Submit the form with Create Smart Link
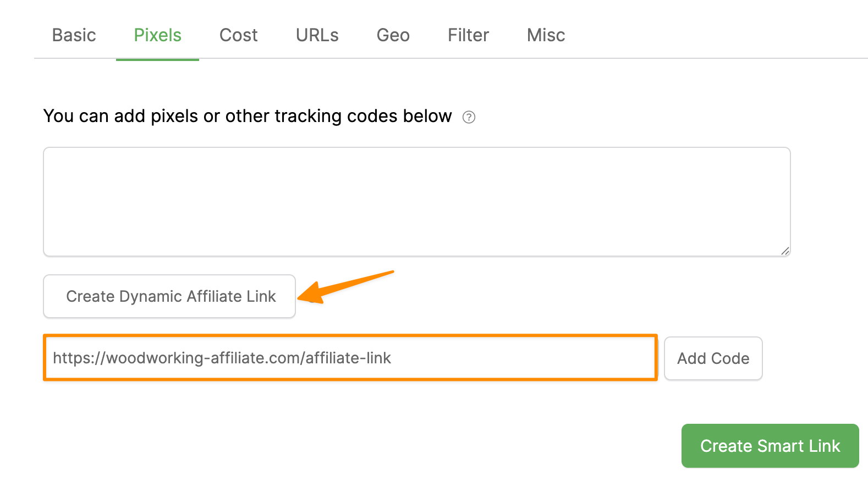Image resolution: width=868 pixels, height=487 pixels. click(770, 446)
